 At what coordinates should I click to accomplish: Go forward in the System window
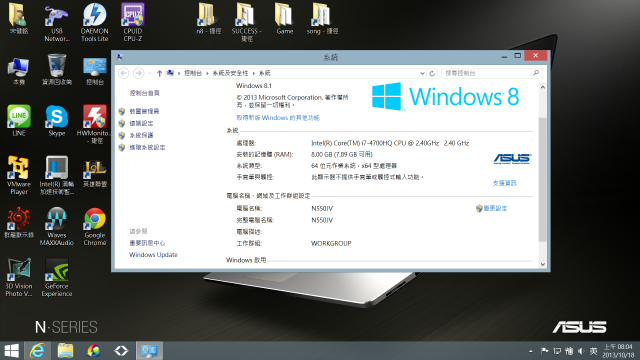tap(139, 73)
